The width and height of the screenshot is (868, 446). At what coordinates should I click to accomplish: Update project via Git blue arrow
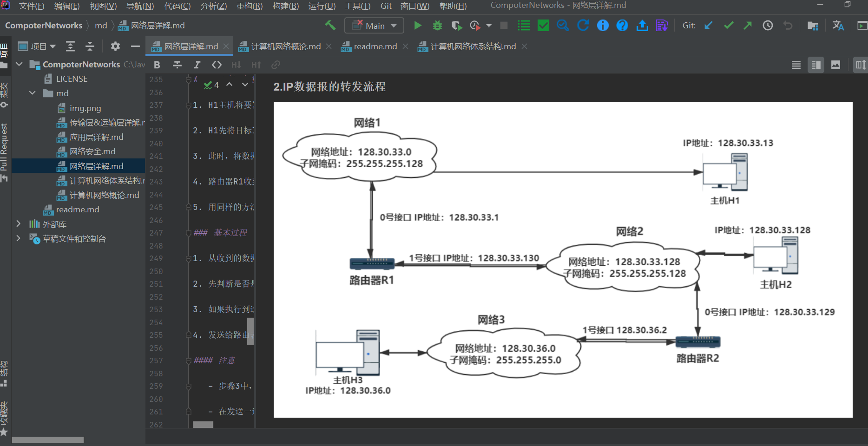(x=709, y=26)
